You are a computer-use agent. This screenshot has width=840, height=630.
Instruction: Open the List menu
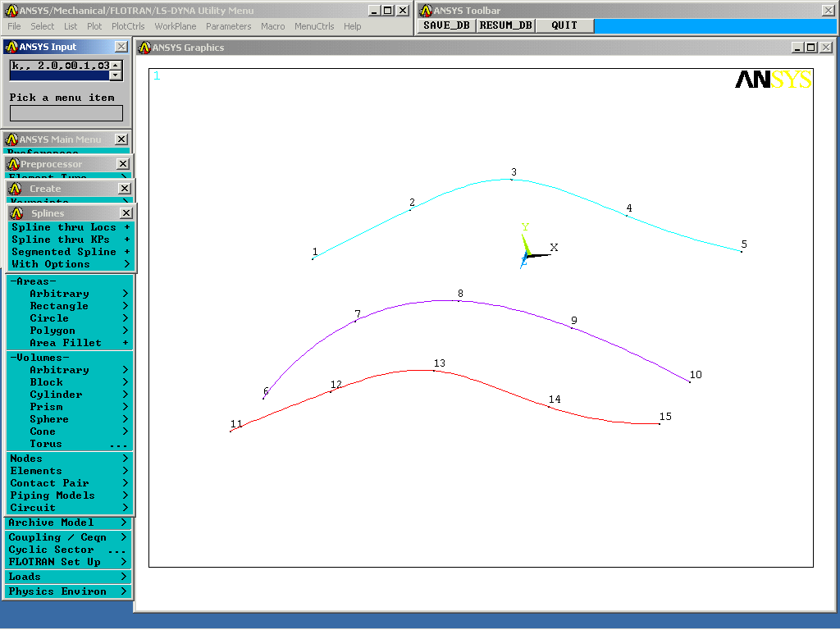pos(71,26)
